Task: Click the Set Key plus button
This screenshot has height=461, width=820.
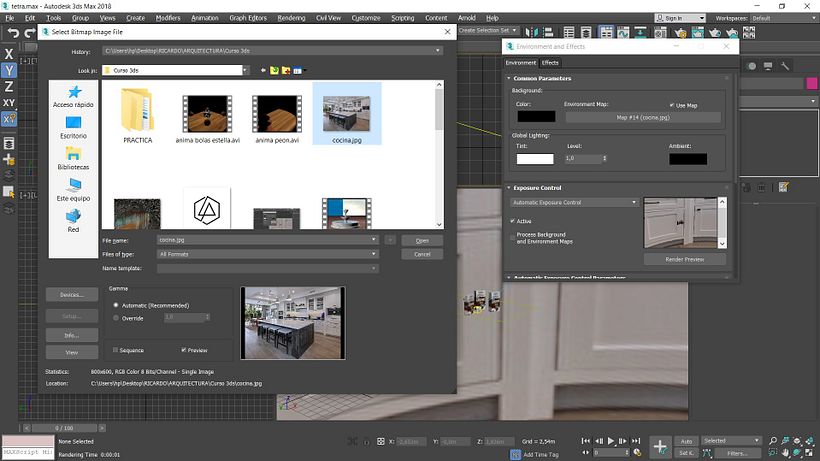Action: [x=660, y=447]
